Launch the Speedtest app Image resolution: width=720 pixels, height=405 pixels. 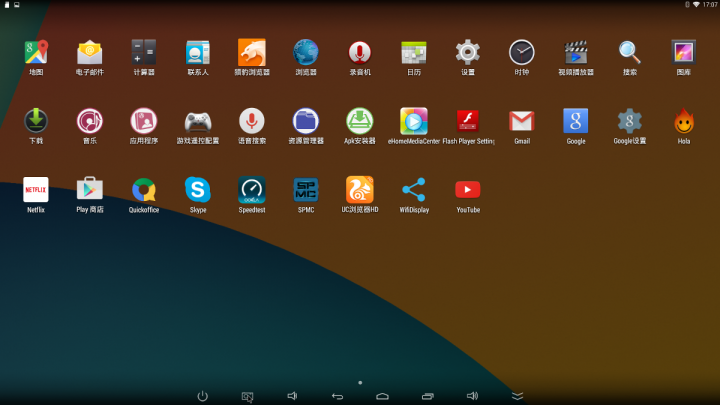coord(252,190)
